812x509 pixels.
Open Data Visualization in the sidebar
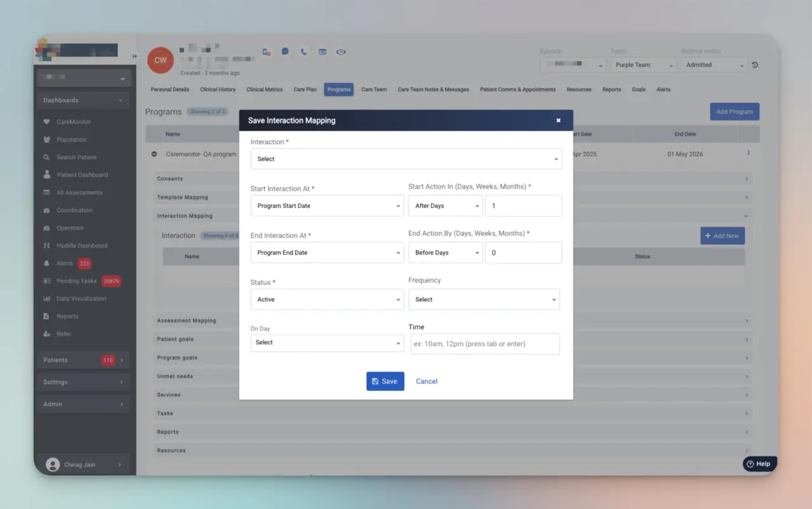(82, 299)
